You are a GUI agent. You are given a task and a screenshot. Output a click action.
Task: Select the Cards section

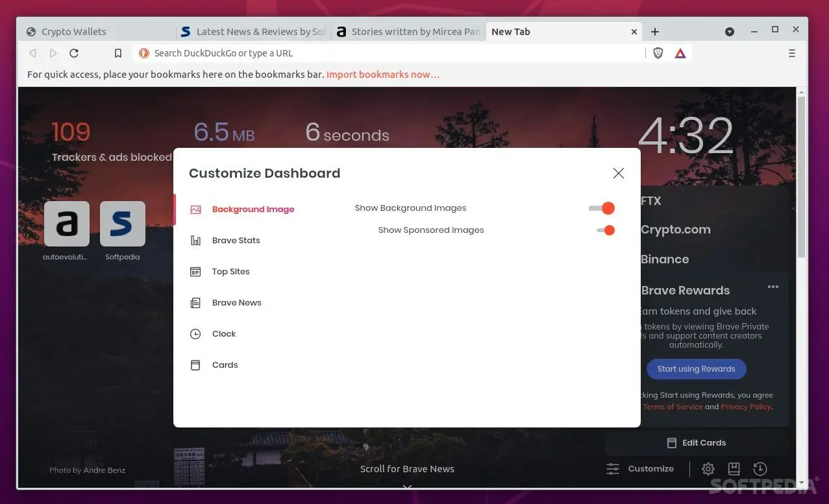(225, 365)
